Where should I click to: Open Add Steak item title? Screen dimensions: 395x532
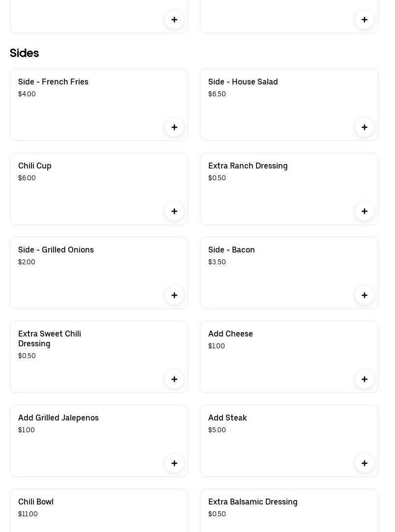(227, 418)
